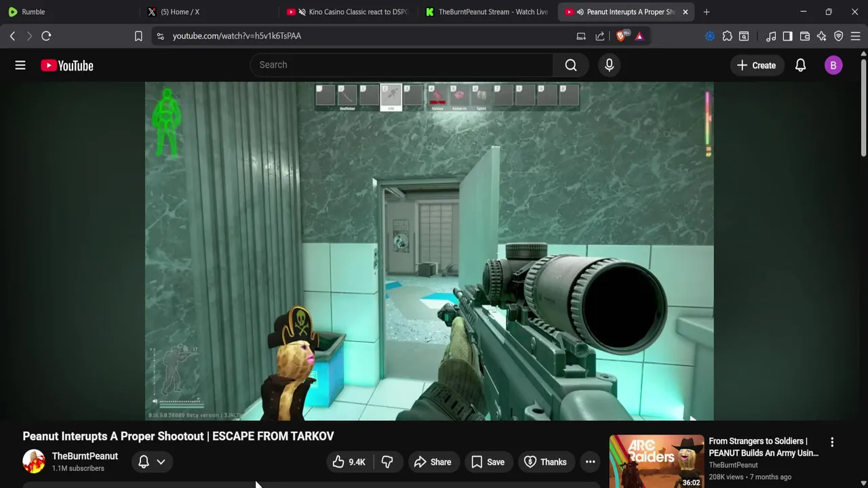Open the account avatar menu
Image resolution: width=868 pixels, height=488 pixels.
click(x=833, y=65)
